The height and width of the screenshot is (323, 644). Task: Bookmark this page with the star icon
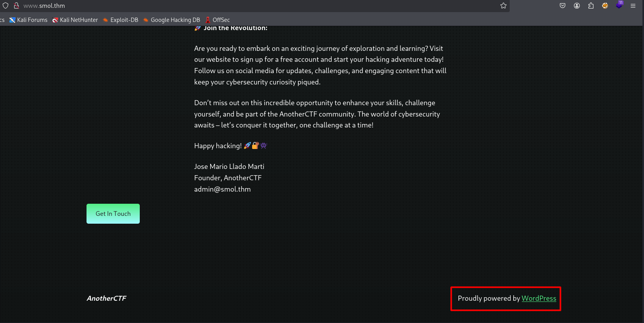tap(503, 5)
